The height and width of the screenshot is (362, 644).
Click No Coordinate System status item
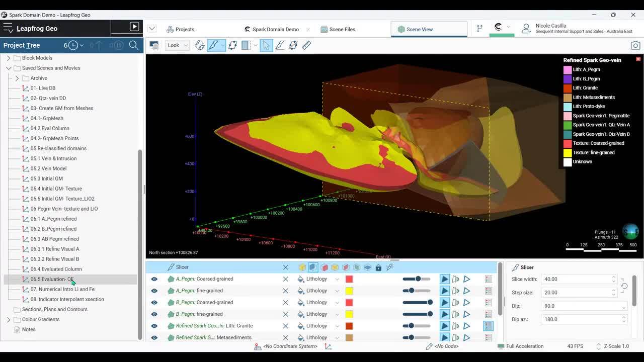(x=286, y=346)
